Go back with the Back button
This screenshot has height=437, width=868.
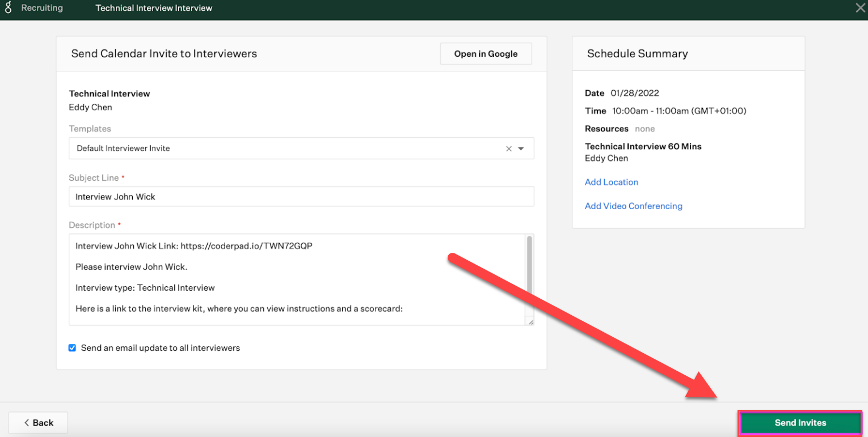coord(38,422)
